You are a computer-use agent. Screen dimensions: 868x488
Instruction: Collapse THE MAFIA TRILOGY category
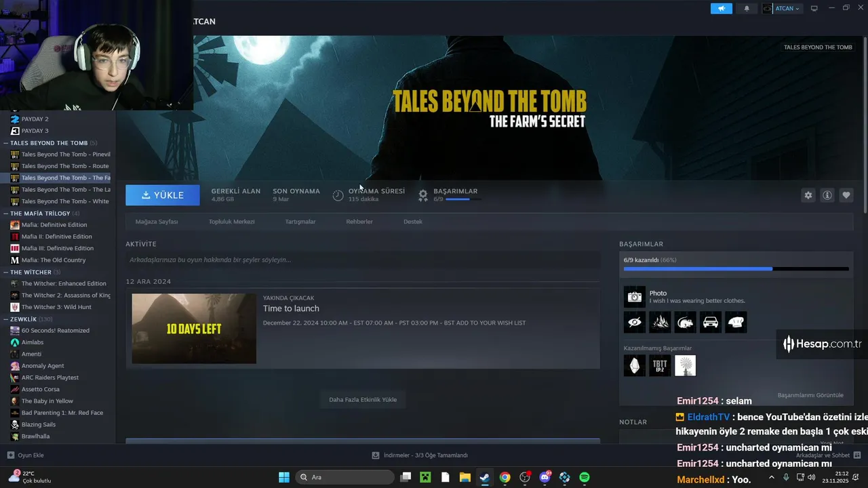[x=5, y=213]
